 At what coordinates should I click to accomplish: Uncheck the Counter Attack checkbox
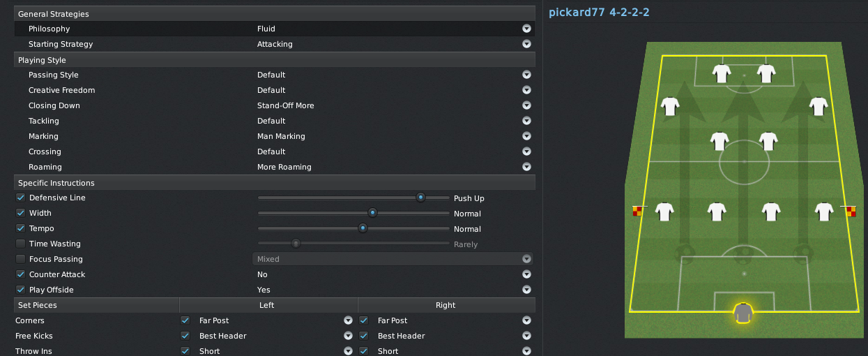click(x=20, y=274)
